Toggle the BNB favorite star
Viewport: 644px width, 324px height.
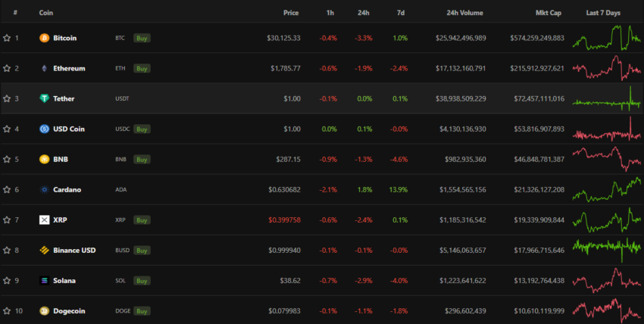coord(7,160)
